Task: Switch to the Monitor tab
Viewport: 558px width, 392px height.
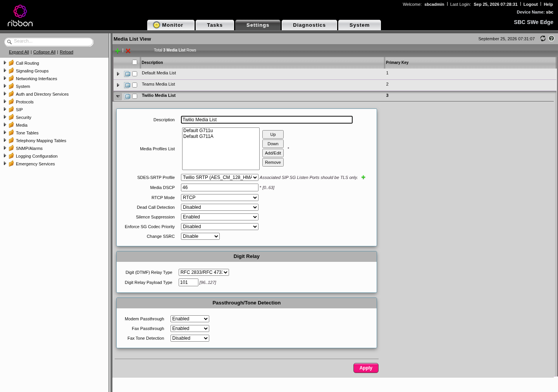Action: pyautogui.click(x=171, y=25)
